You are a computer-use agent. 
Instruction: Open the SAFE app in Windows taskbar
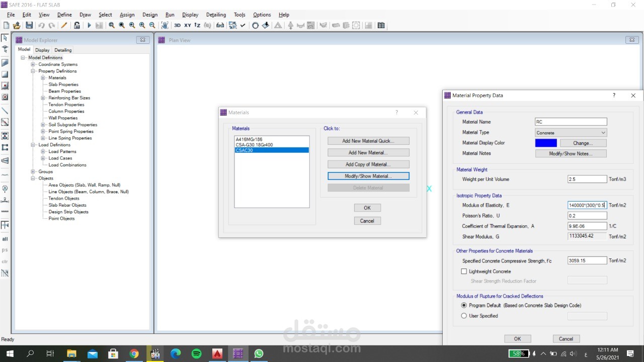click(x=237, y=353)
